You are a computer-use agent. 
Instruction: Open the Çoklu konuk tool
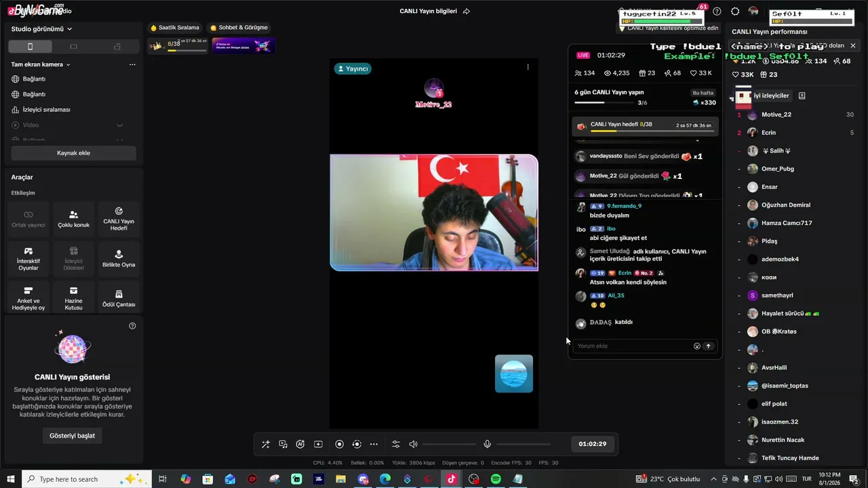coord(73,219)
